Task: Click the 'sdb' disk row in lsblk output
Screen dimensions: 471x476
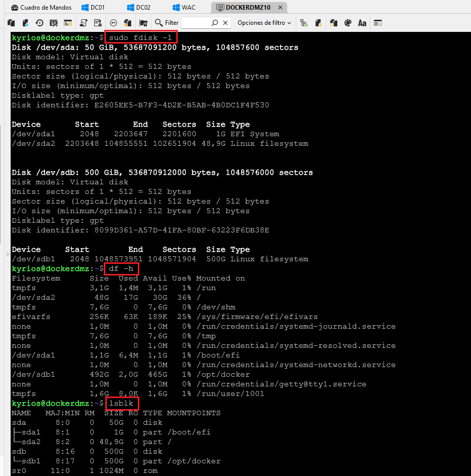Action: tap(87, 451)
